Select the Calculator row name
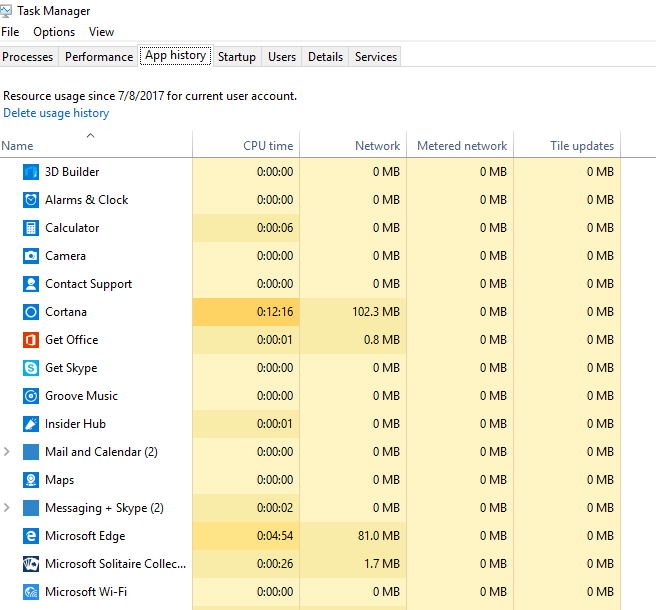Image resolution: width=656 pixels, height=610 pixels. click(x=72, y=228)
